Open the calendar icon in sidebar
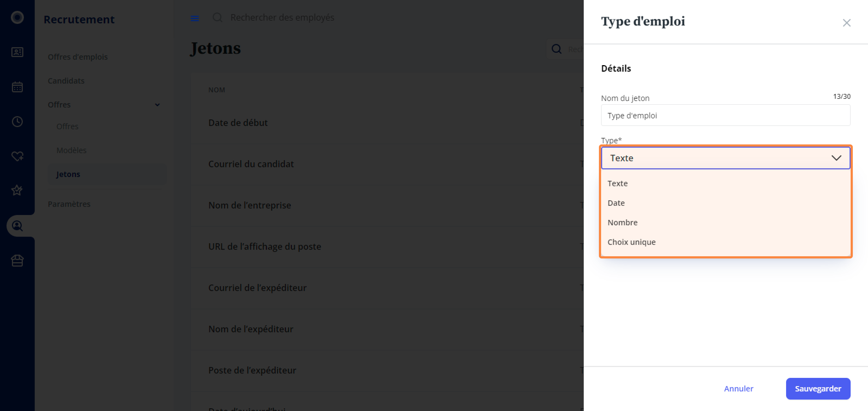 (x=17, y=87)
